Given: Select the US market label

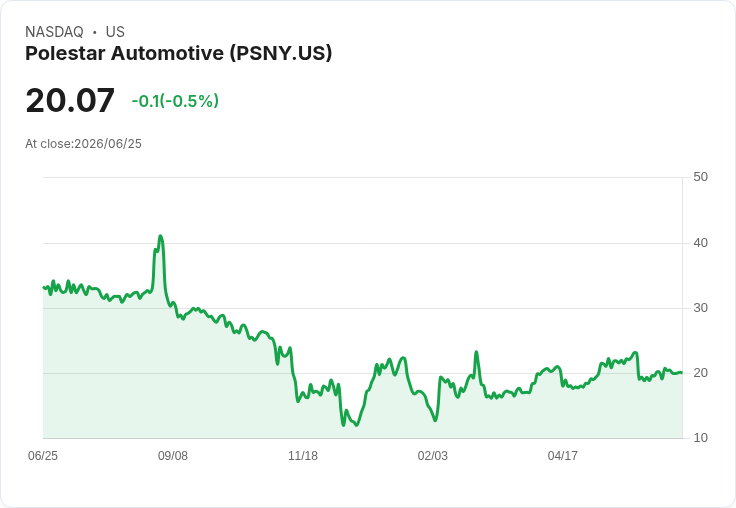Looking at the screenshot, I should click(115, 32).
